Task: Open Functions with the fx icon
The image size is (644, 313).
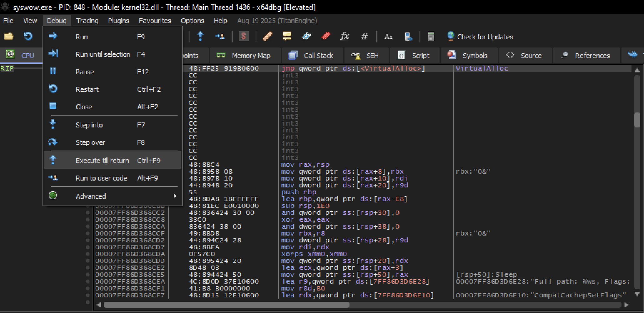Action: (345, 37)
